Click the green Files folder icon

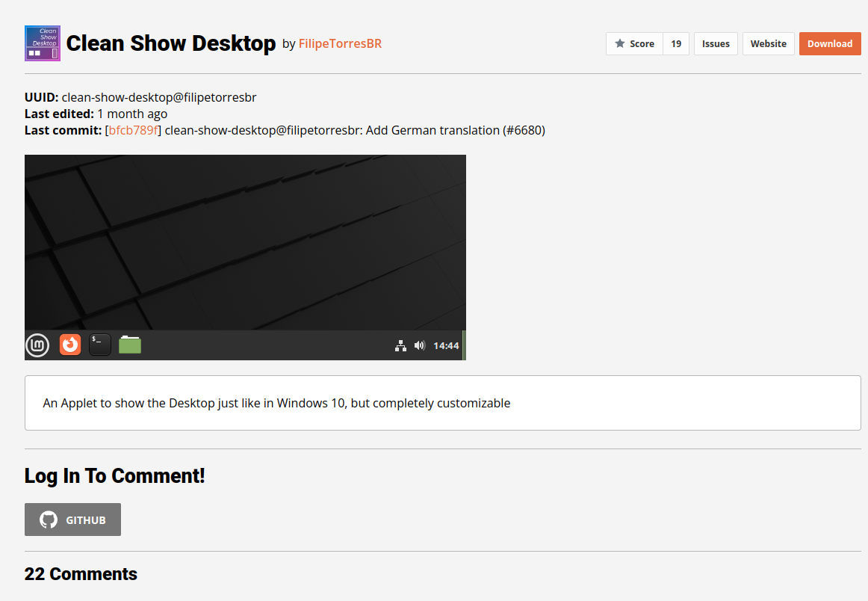(x=130, y=345)
